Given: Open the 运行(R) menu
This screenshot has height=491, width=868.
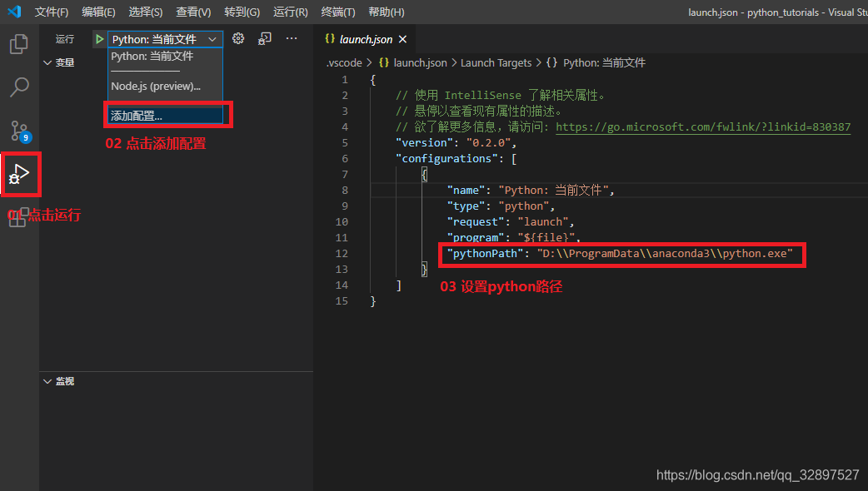Looking at the screenshot, I should (x=291, y=12).
